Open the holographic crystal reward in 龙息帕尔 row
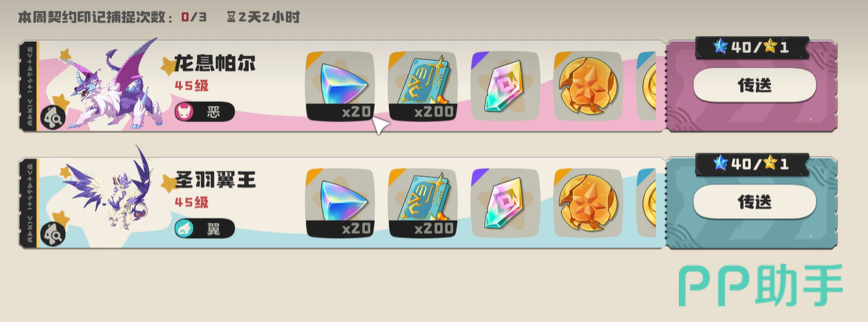The image size is (868, 322). click(x=505, y=86)
